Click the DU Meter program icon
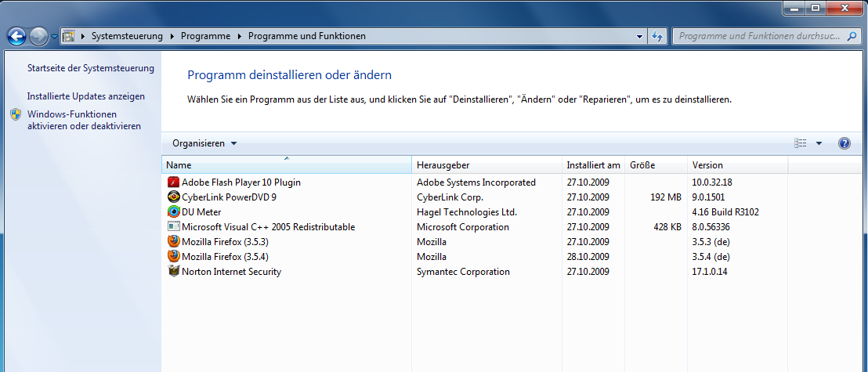Image resolution: width=868 pixels, height=372 pixels. click(x=173, y=212)
